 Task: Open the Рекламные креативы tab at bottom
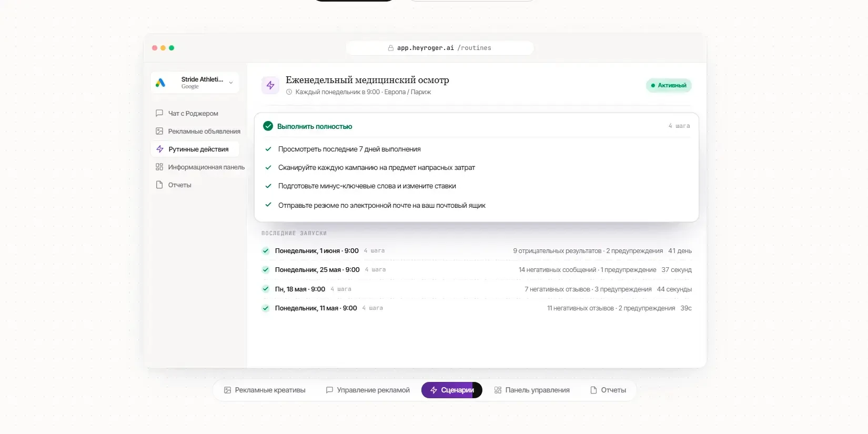pos(265,390)
